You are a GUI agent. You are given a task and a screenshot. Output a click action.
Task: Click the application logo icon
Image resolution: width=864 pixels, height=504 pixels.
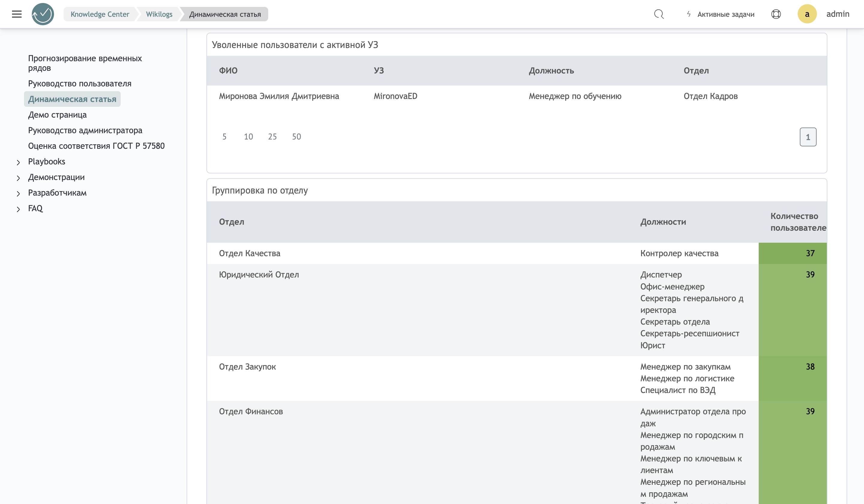coord(43,14)
